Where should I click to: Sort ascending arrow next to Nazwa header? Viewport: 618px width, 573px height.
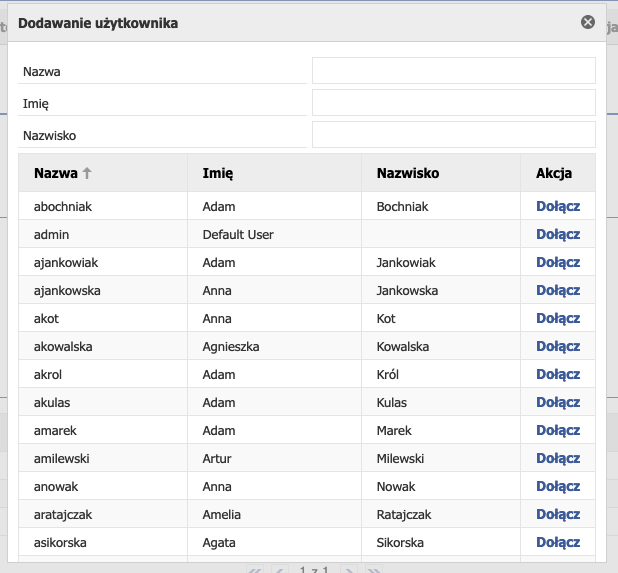pyautogui.click(x=87, y=173)
